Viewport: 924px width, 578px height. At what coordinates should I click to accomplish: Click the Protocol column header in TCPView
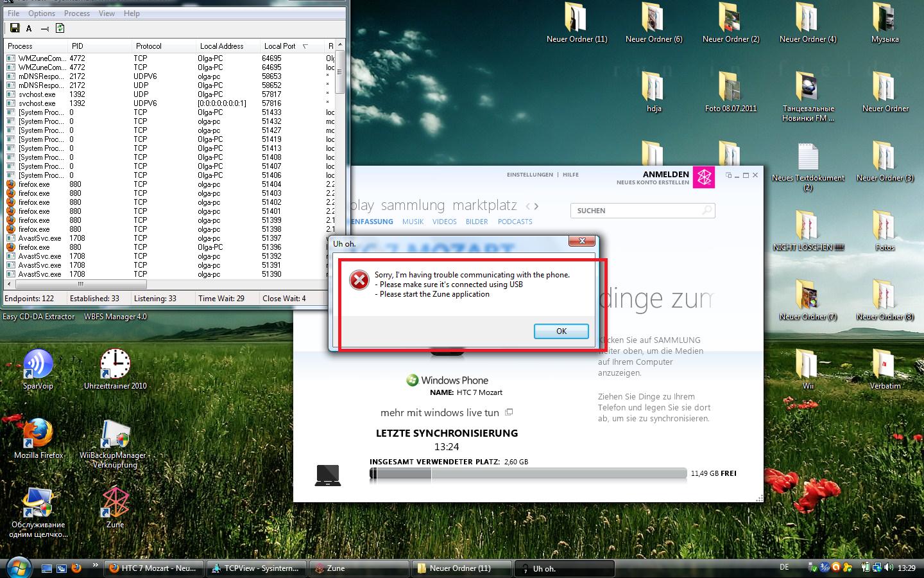click(x=164, y=46)
